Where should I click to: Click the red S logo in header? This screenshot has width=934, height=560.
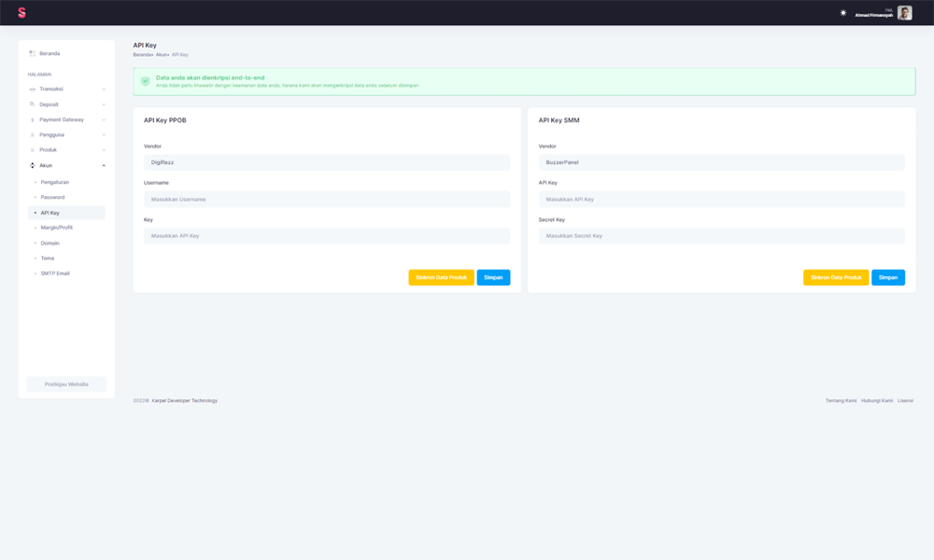pyautogui.click(x=21, y=13)
